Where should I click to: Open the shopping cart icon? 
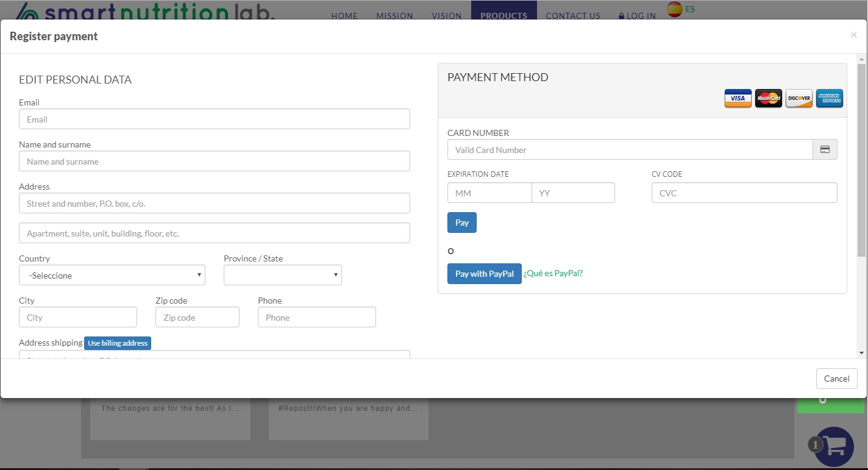point(834,446)
